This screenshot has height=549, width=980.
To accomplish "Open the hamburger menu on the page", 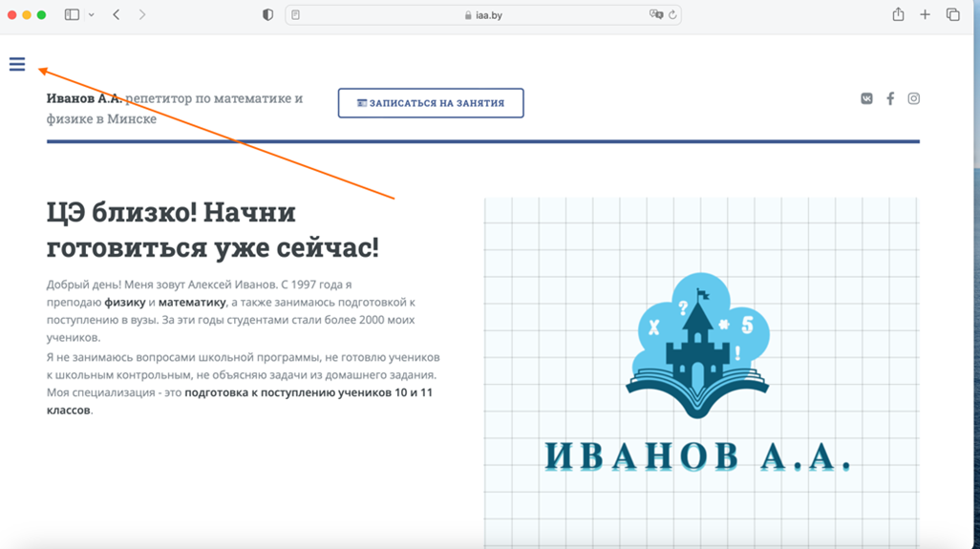I will tap(17, 64).
